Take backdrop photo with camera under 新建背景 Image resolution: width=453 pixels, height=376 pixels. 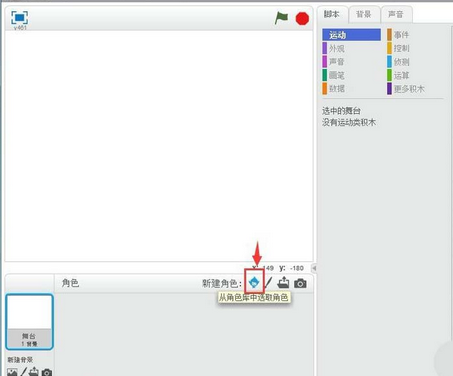[x=47, y=372]
